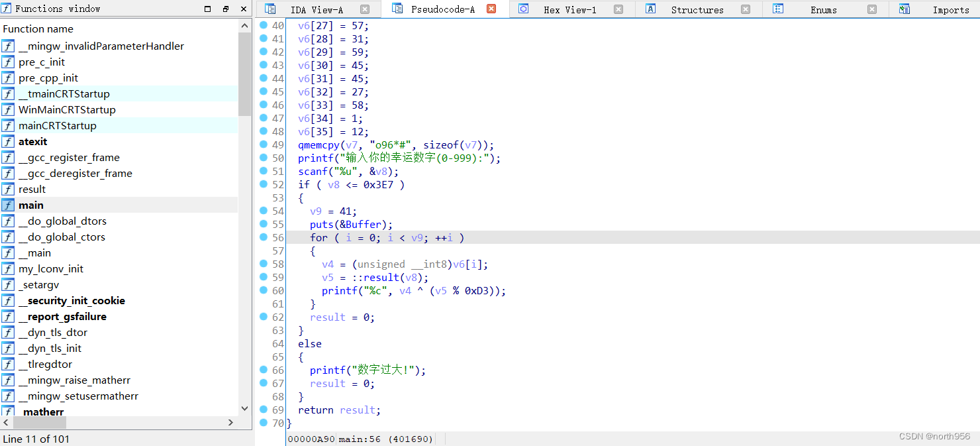Click the Hex View-1 tab icon
The height and width of the screenshot is (446, 980).
[523, 9]
